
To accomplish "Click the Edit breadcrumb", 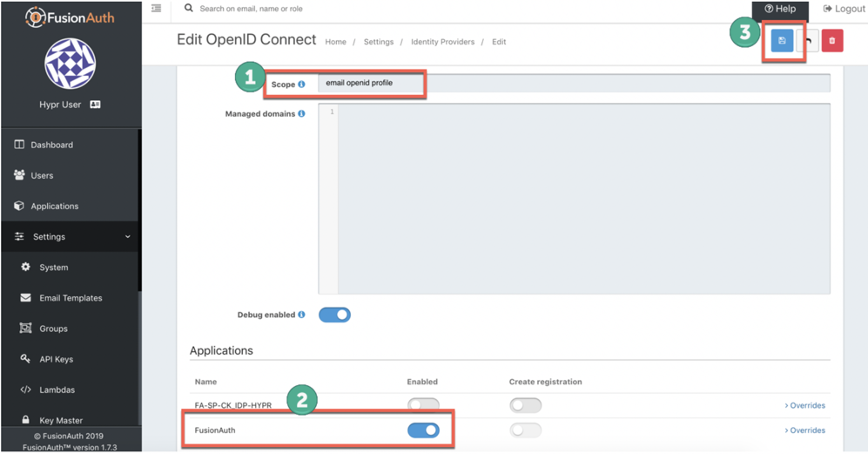I will click(x=499, y=42).
